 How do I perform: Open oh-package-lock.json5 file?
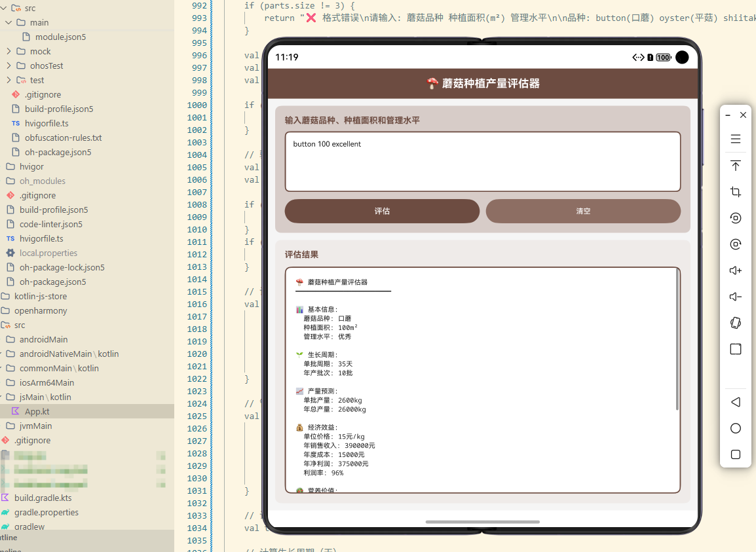[x=62, y=268]
